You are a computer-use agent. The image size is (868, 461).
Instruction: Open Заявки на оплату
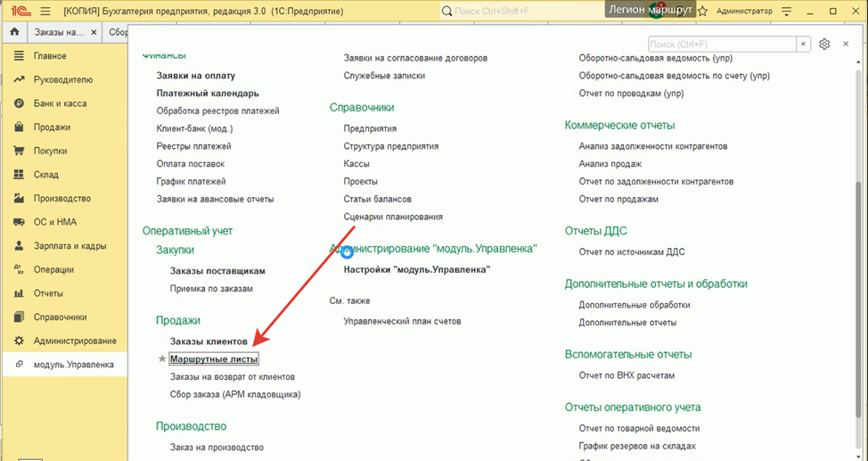click(196, 76)
